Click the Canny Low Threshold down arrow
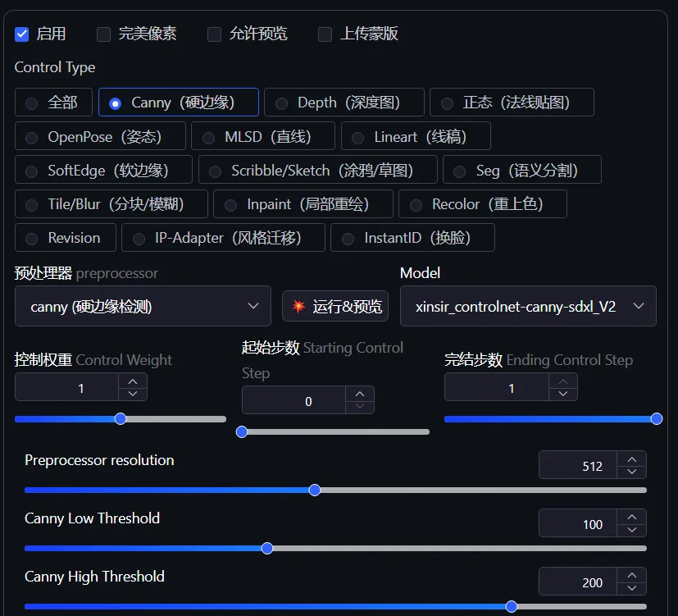Viewport: 678px width, 616px height. [632, 528]
